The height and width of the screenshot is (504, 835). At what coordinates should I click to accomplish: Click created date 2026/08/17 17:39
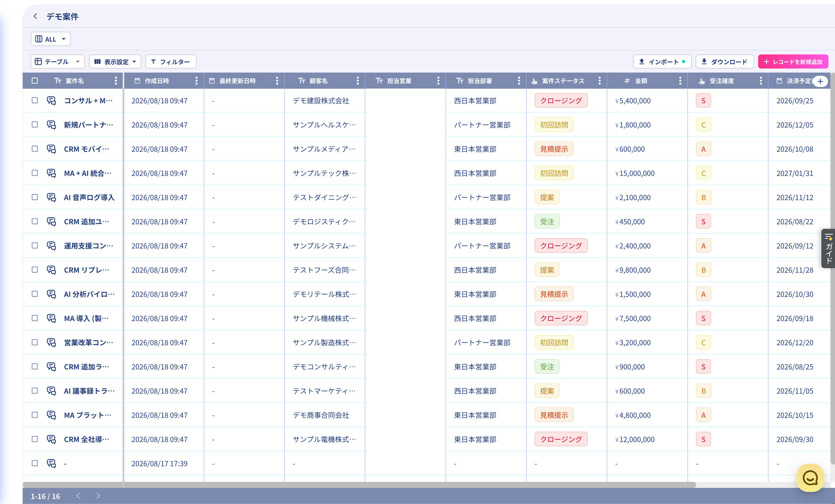159,463
